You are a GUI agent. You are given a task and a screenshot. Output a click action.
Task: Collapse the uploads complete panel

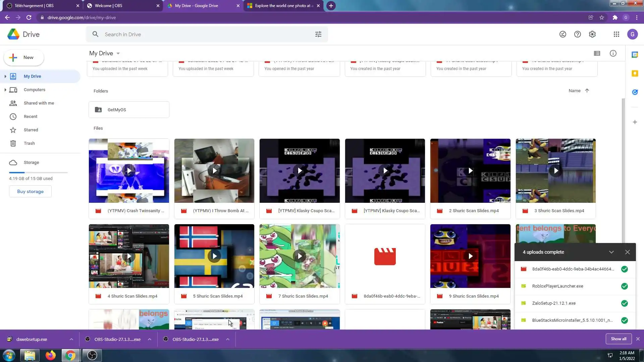tap(611, 252)
